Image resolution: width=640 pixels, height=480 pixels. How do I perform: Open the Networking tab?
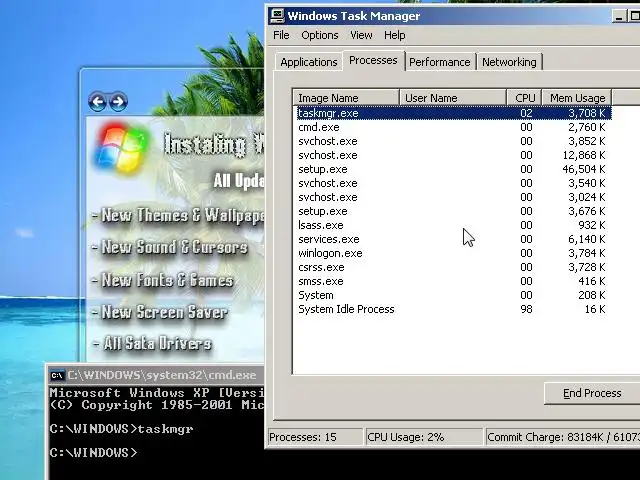coord(509,62)
